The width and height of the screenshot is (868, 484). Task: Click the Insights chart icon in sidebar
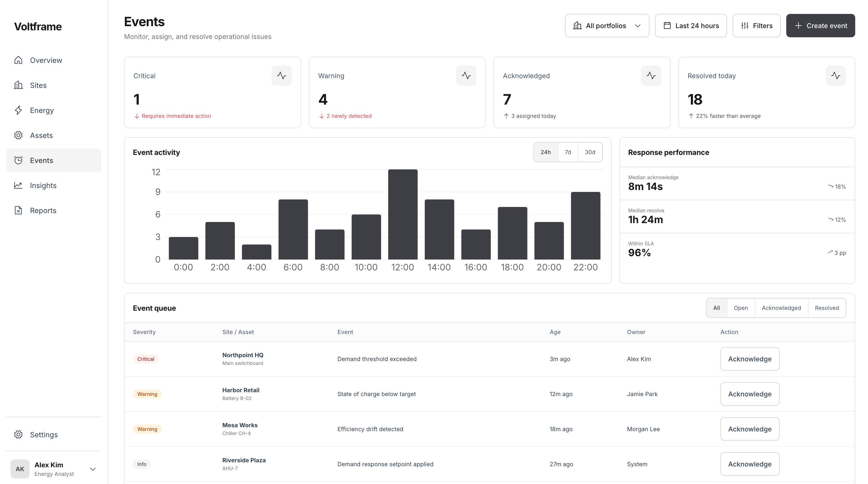[18, 185]
